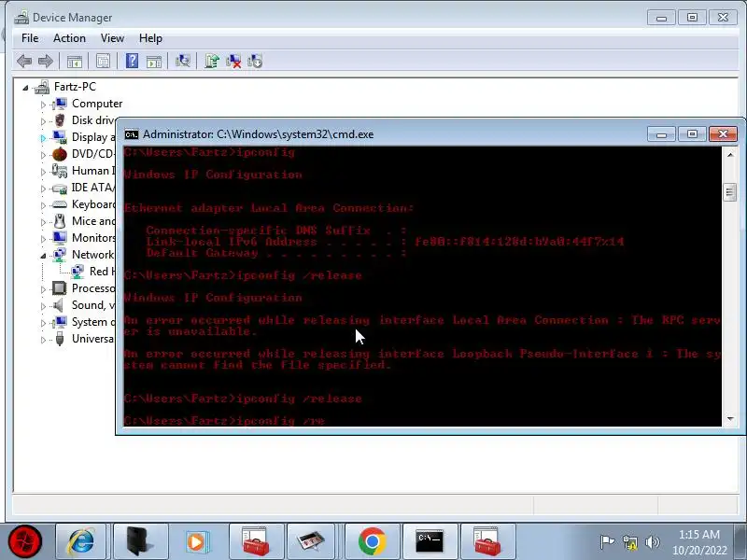The height and width of the screenshot is (560, 747).
Task: Collapse the Fartz-PC root node
Action: coord(25,88)
